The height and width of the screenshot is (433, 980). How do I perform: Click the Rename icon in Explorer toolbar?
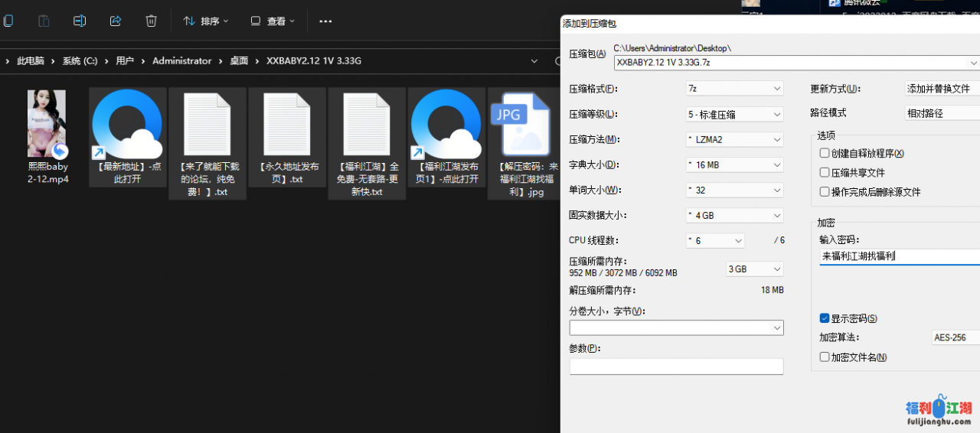pyautogui.click(x=80, y=21)
